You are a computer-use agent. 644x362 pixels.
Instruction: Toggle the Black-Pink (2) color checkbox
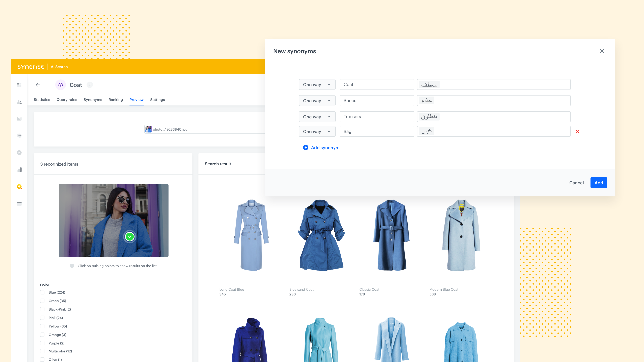(42, 309)
